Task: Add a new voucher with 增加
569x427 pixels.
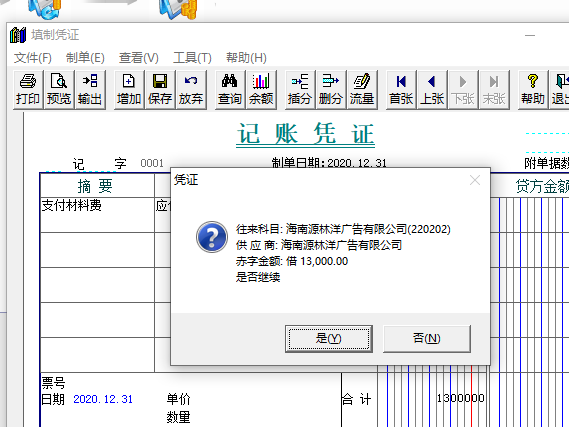Action: coord(129,90)
